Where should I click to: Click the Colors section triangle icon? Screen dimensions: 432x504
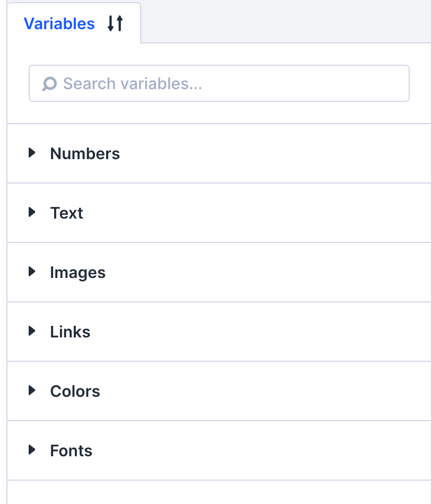(32, 390)
